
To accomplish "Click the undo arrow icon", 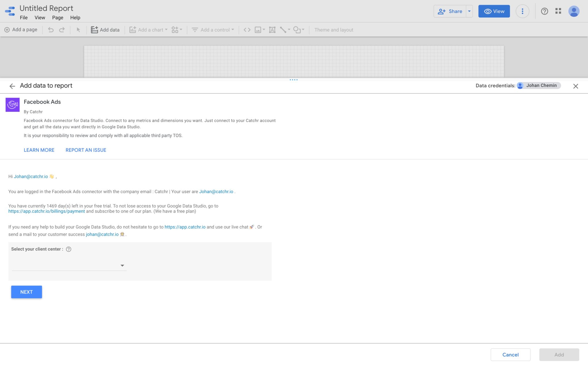I will point(51,30).
